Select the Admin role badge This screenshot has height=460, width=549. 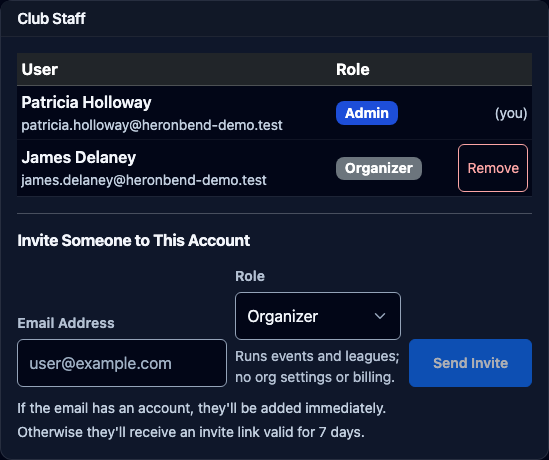[x=367, y=113]
